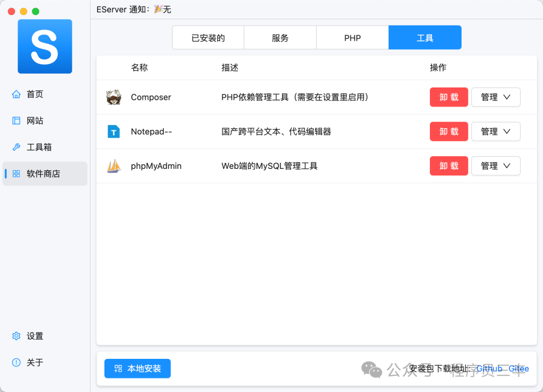This screenshot has height=392, width=543.
Task: Open the Github download link
Action: click(x=489, y=368)
